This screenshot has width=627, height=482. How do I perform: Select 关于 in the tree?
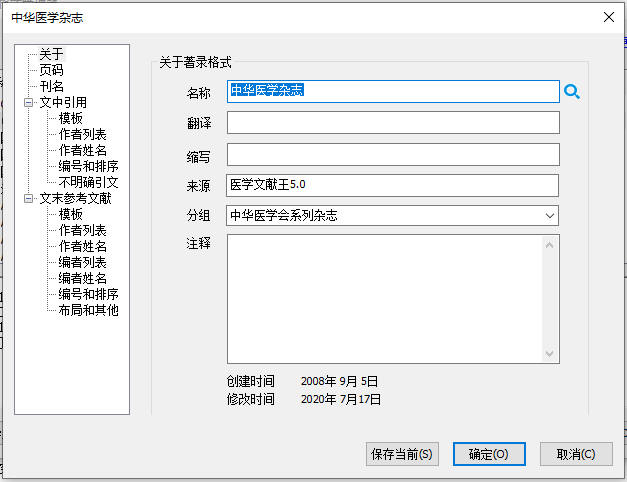tap(49, 54)
